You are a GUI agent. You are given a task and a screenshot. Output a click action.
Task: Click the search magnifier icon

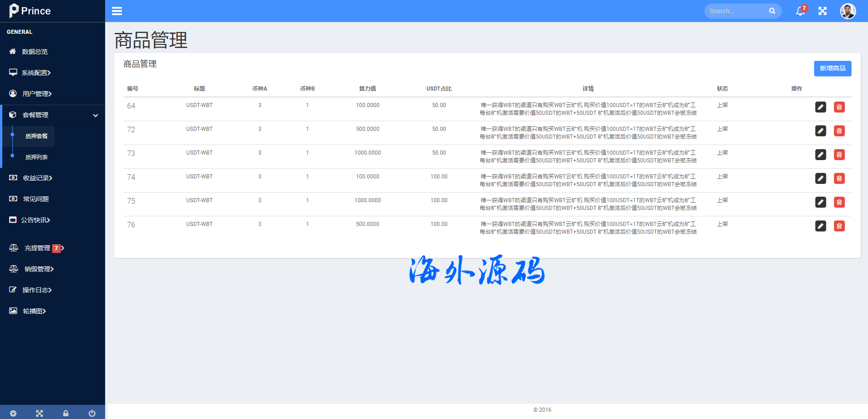(x=772, y=11)
